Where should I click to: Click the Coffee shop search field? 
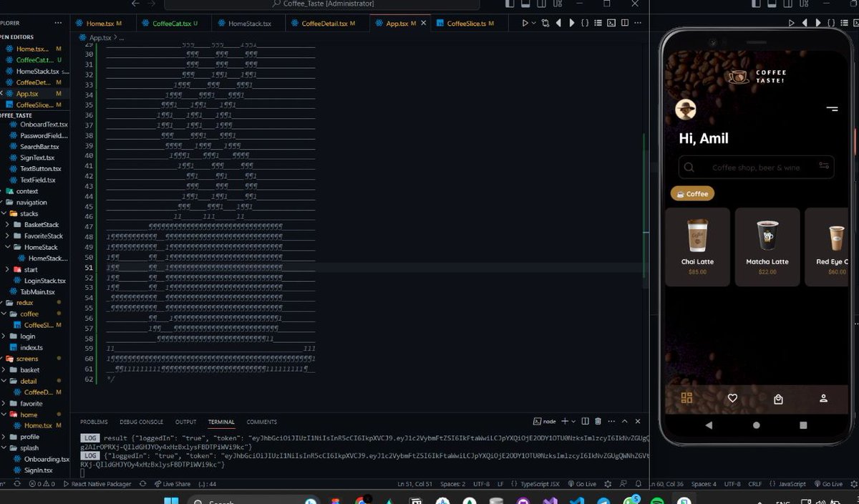(756, 168)
